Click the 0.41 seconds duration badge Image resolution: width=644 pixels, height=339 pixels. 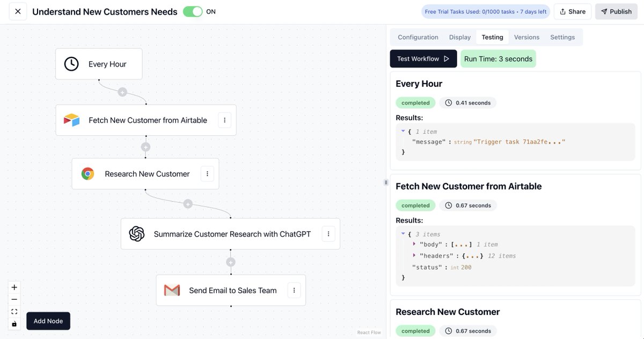pos(467,102)
